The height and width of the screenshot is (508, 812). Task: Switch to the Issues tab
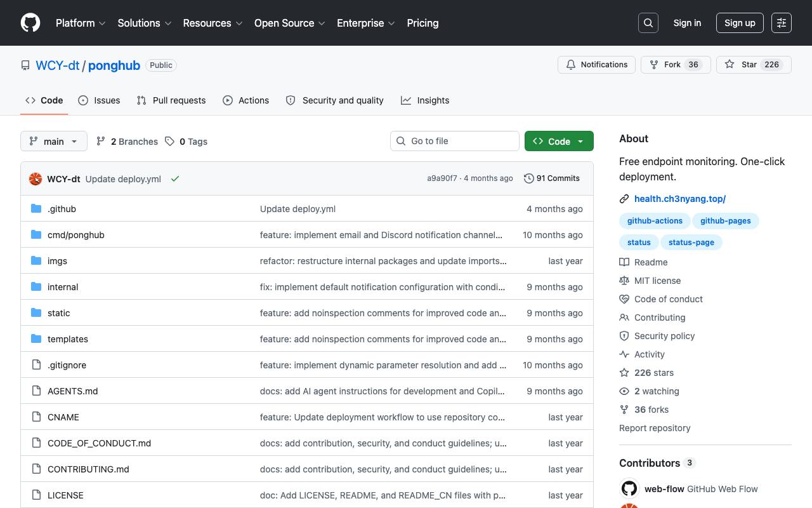click(99, 100)
